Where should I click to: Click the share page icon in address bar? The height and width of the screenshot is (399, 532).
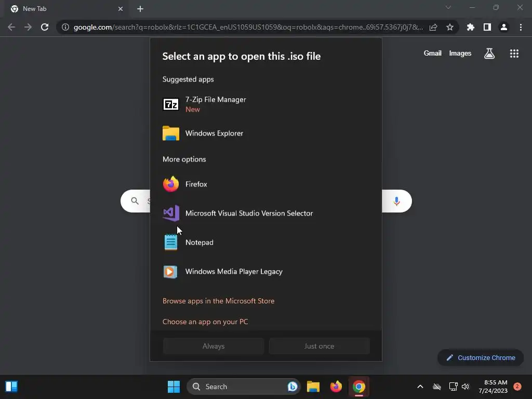[433, 27]
